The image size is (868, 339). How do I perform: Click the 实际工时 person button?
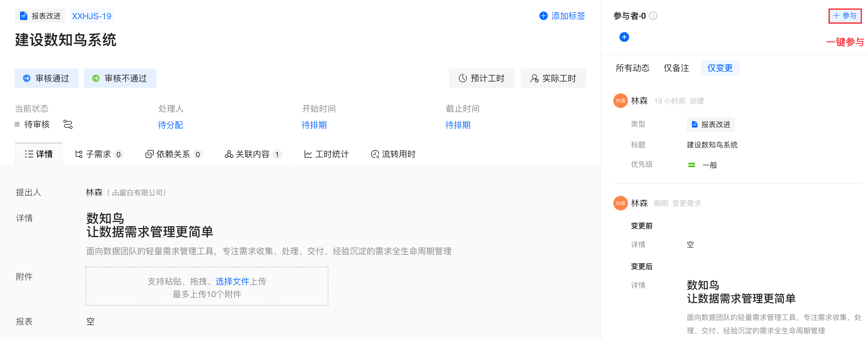(x=553, y=79)
